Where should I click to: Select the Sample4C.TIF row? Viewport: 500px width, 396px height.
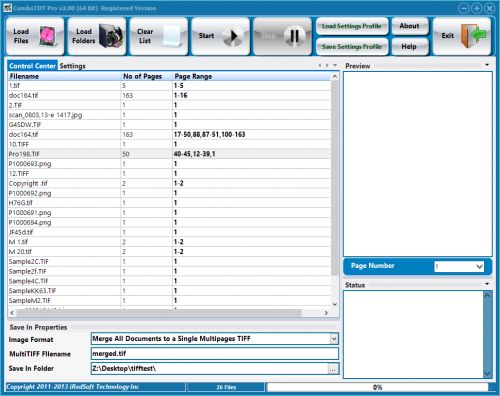[x=169, y=281]
